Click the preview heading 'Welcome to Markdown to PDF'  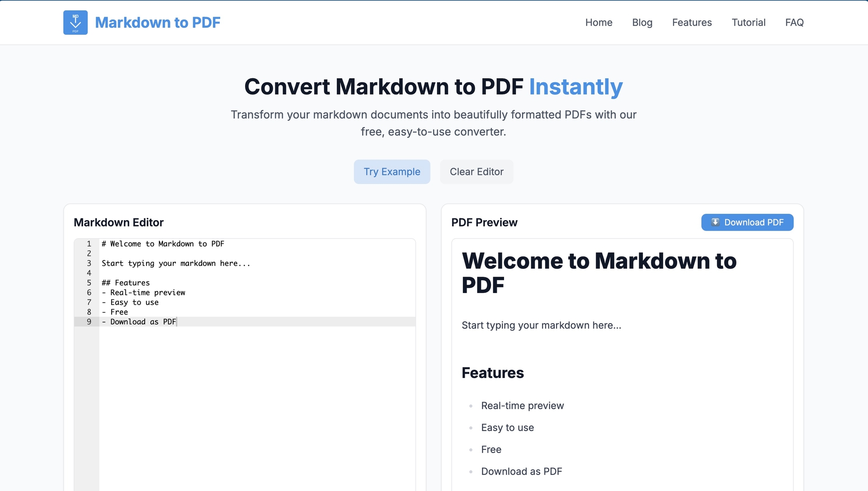[x=599, y=273]
